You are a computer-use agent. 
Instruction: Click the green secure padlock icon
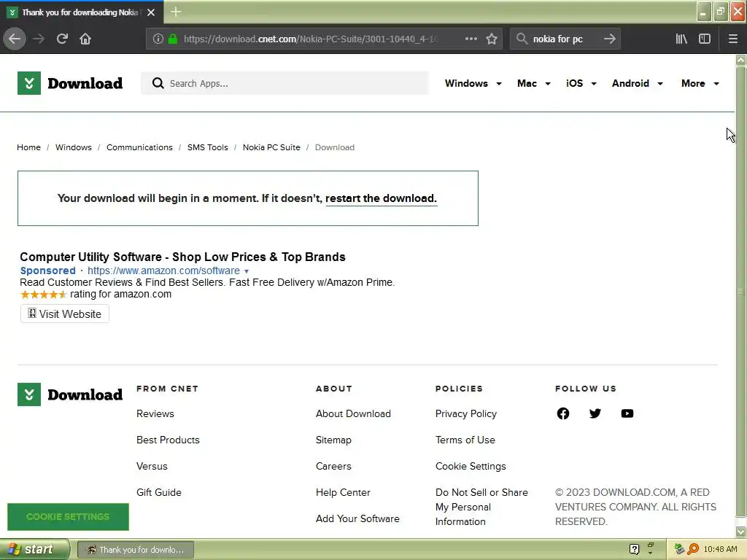pos(173,39)
